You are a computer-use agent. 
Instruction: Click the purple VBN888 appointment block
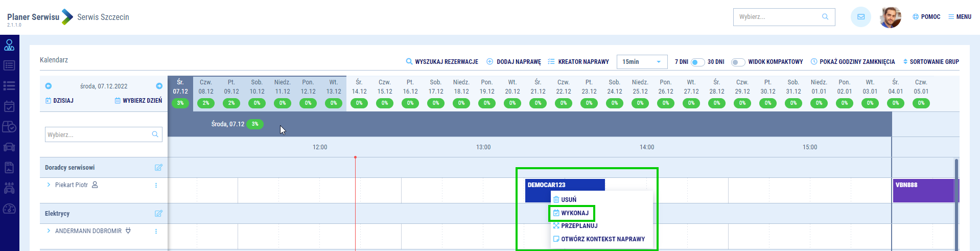coord(924,191)
